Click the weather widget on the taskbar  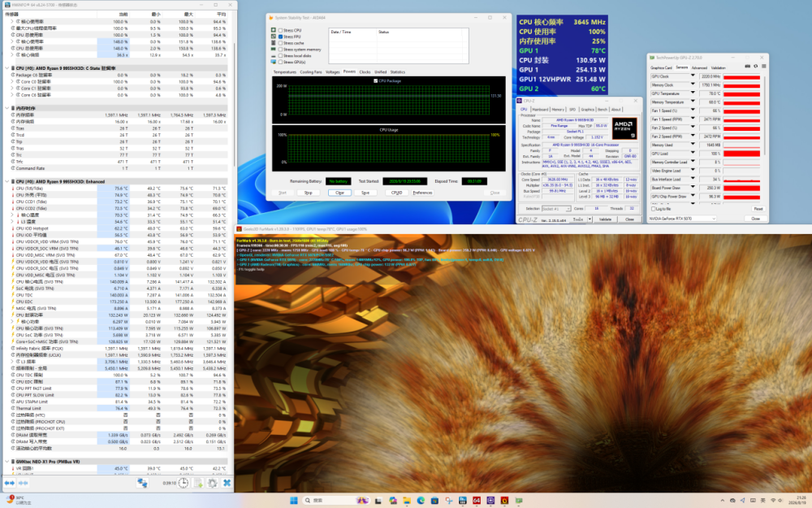click(x=18, y=500)
